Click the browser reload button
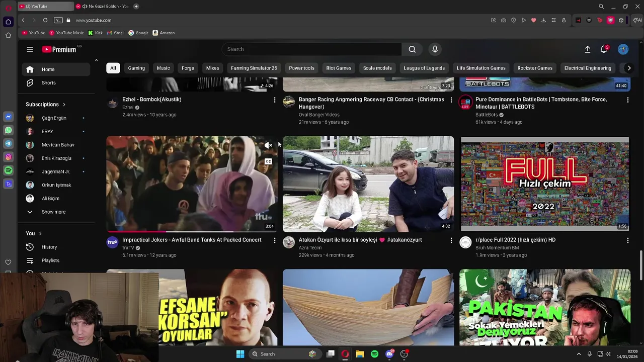The height and width of the screenshot is (362, 644). click(x=45, y=20)
